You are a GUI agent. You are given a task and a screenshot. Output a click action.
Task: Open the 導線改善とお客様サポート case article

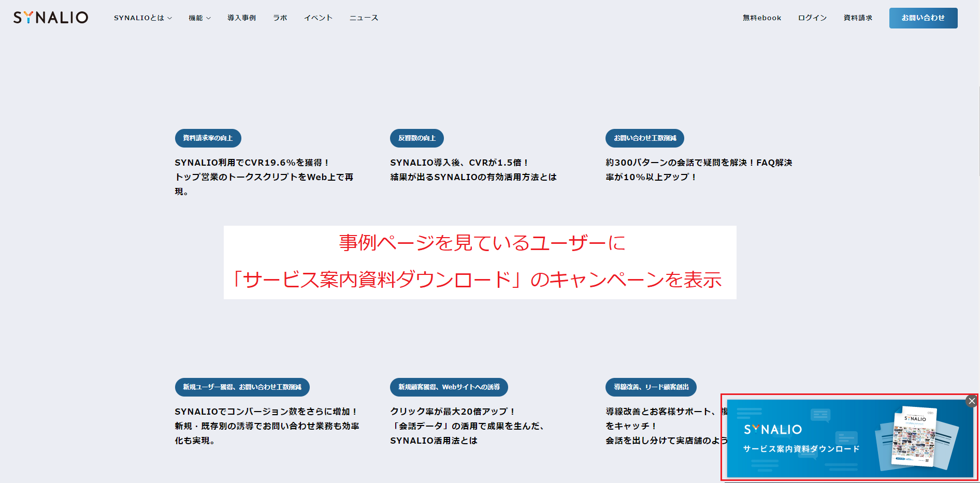pos(667,426)
